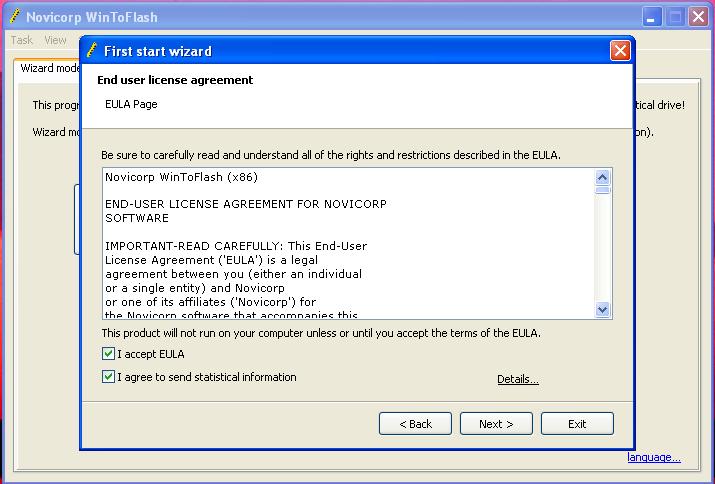Open the Details... link
Viewport: 715px width, 484px height.
click(x=518, y=379)
